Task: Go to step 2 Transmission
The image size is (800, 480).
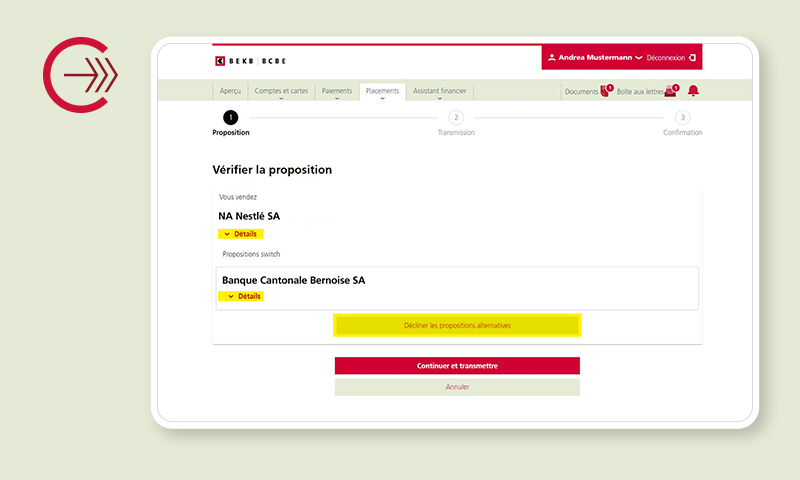Action: pos(456,118)
